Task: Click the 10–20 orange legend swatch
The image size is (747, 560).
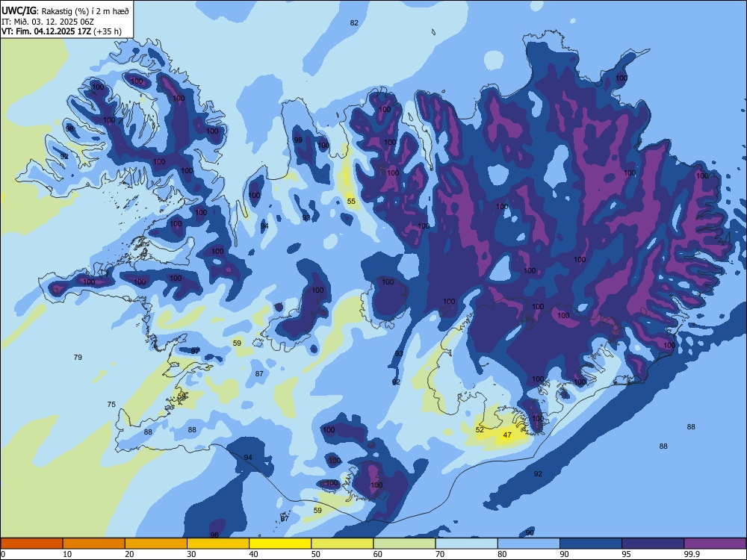Action: pyautogui.click(x=94, y=544)
